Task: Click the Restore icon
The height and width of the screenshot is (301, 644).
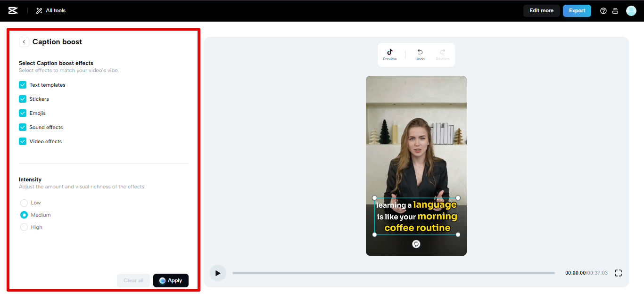Action: [442, 53]
